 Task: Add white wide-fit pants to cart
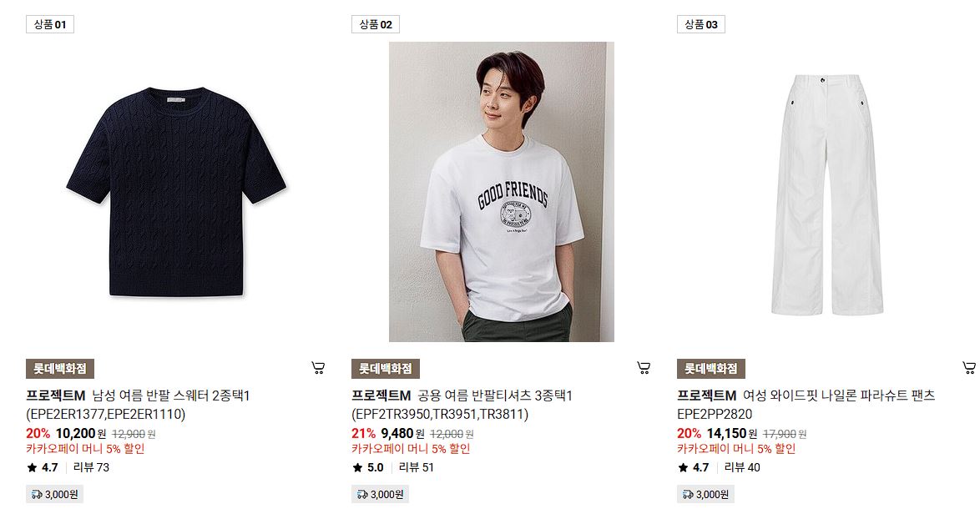click(969, 368)
